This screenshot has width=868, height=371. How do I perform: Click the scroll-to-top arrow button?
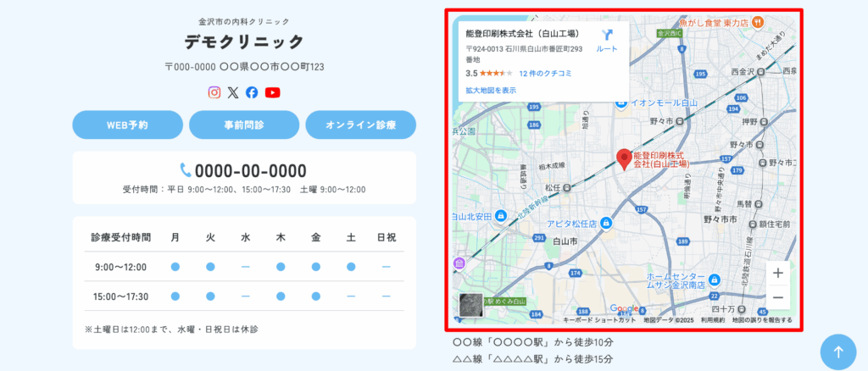[x=837, y=352]
